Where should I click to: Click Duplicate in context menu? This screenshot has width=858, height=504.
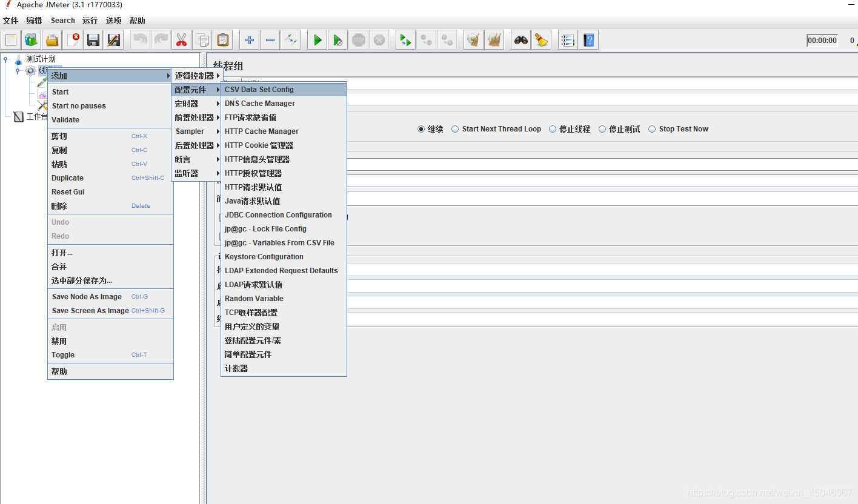110,178
